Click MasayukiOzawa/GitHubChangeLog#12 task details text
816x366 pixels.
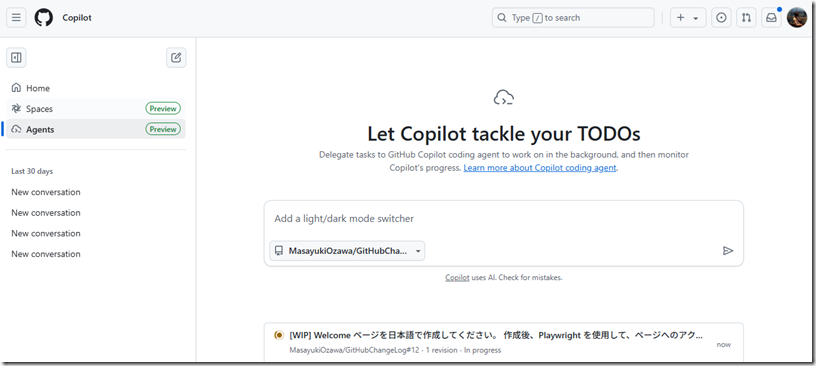(x=395, y=350)
